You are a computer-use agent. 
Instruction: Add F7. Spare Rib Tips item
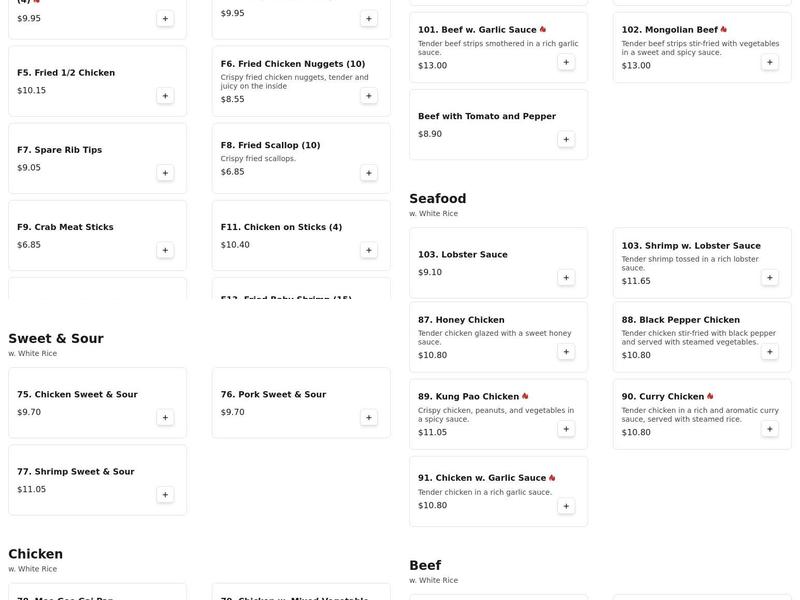pos(165,173)
